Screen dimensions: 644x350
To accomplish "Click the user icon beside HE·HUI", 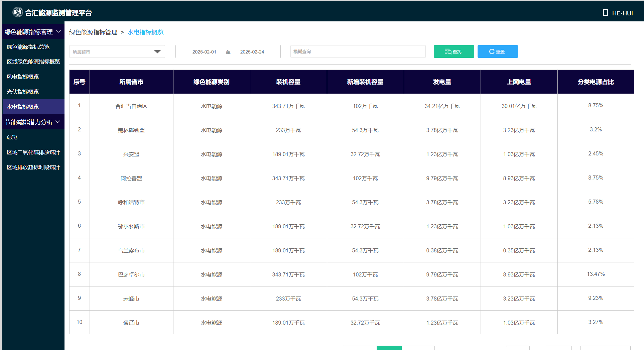I will pos(605,13).
